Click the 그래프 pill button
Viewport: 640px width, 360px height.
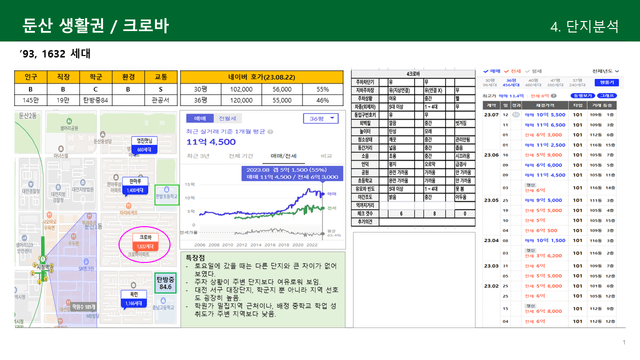[x=607, y=96]
